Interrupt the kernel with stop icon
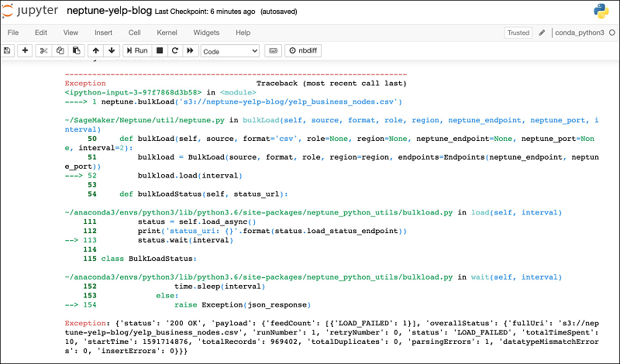 160,50
